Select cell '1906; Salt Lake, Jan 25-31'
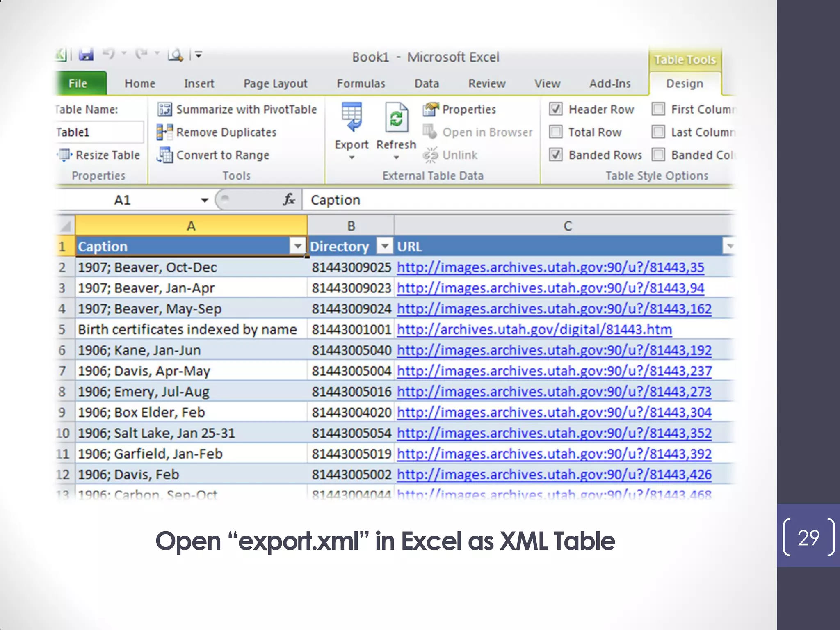The height and width of the screenshot is (630, 840). [x=191, y=433]
